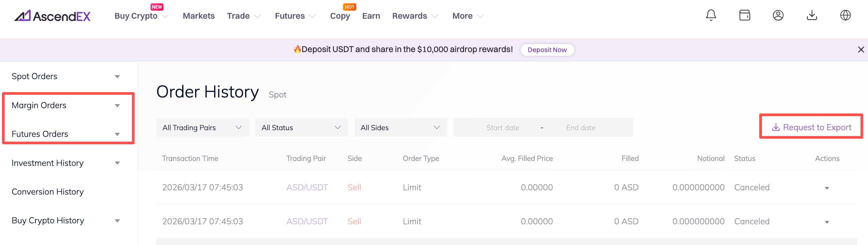Open the All Sides filter dropdown
This screenshot has height=245, width=868.
[400, 128]
